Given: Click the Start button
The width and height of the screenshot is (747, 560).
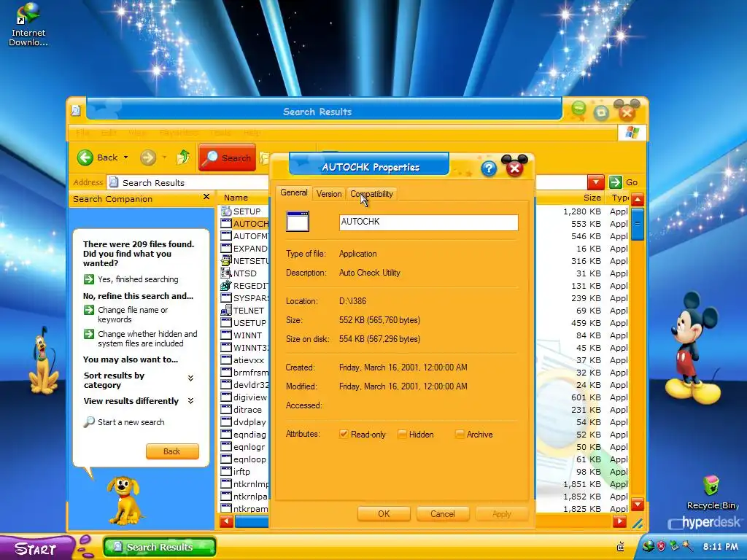Looking at the screenshot, I should 36,548.
